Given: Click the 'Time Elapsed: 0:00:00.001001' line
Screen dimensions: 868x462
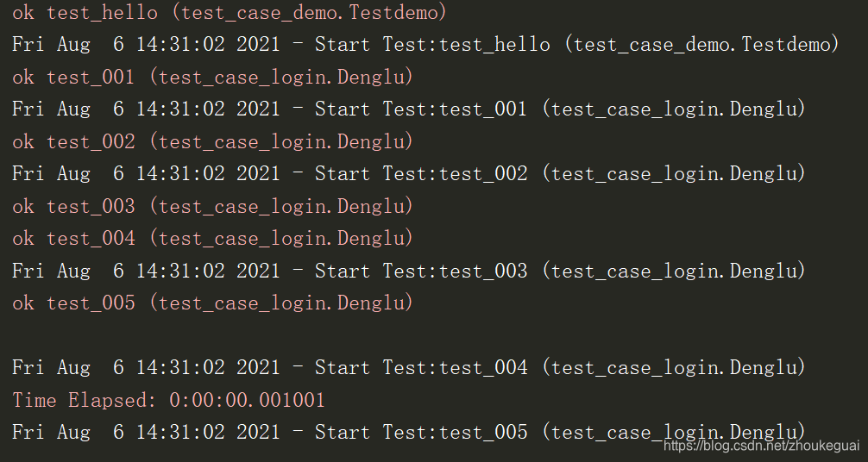Looking at the screenshot, I should tap(168, 399).
